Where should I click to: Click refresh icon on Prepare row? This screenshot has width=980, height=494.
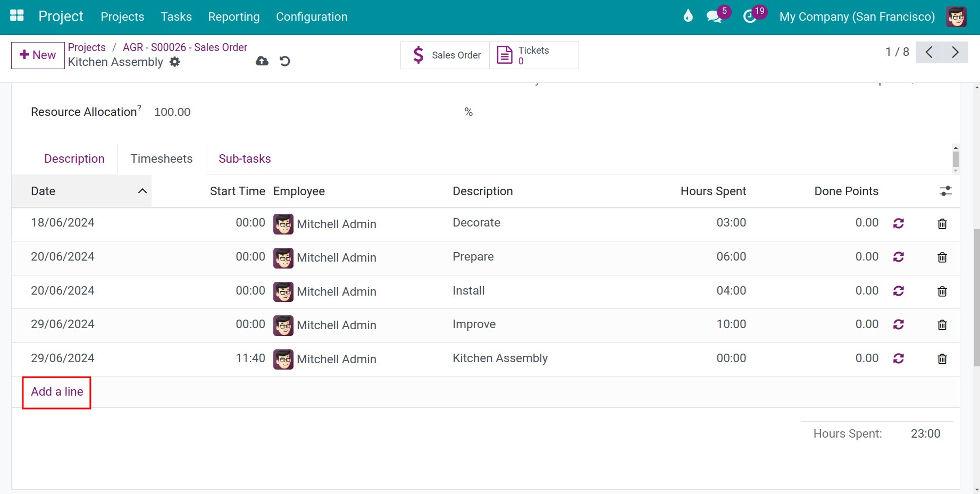(899, 257)
